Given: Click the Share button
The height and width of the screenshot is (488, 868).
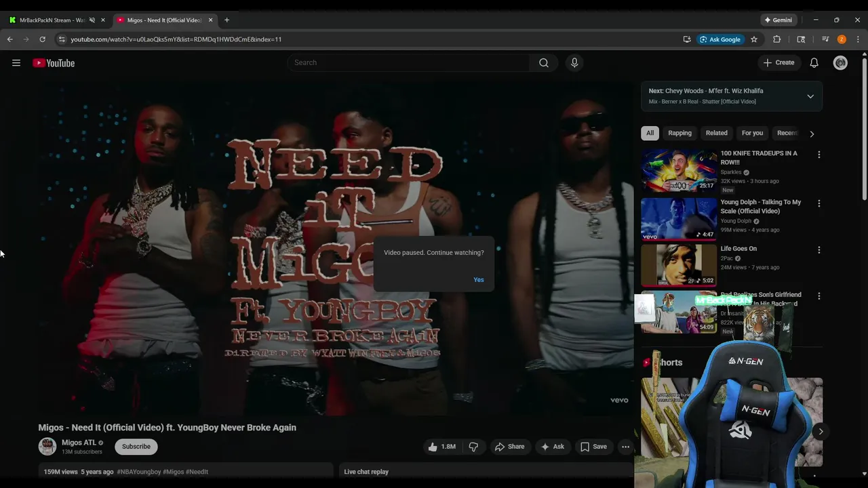Looking at the screenshot, I should (509, 447).
